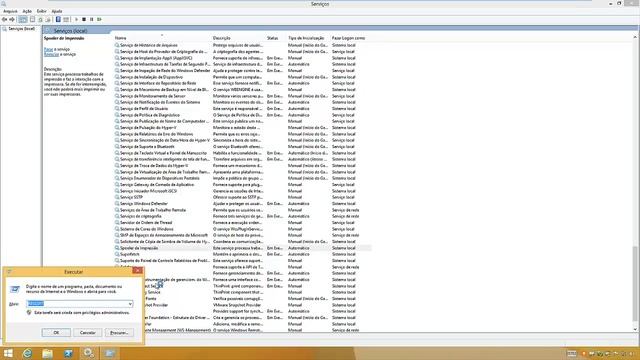Click Cancelar in the Executar dialog
This screenshot has width=640, height=360.
(x=87, y=333)
